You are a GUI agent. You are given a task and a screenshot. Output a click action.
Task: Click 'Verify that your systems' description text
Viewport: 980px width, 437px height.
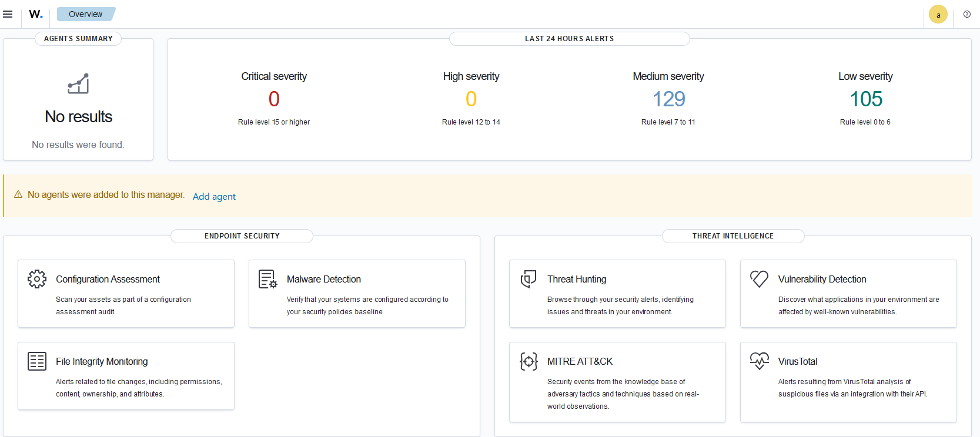367,305
